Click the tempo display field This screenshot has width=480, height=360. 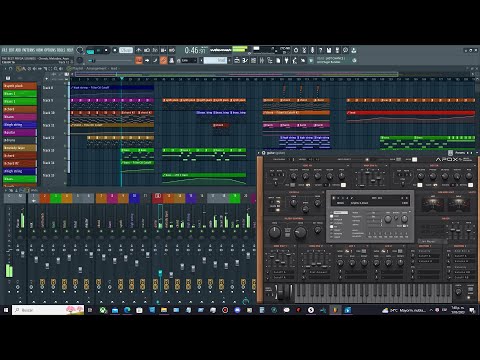(x=126, y=50)
